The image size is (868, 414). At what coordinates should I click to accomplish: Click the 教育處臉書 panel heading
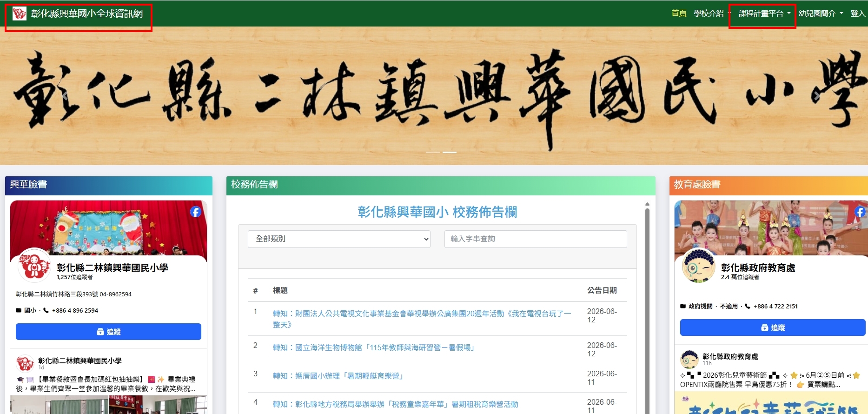coord(697,185)
